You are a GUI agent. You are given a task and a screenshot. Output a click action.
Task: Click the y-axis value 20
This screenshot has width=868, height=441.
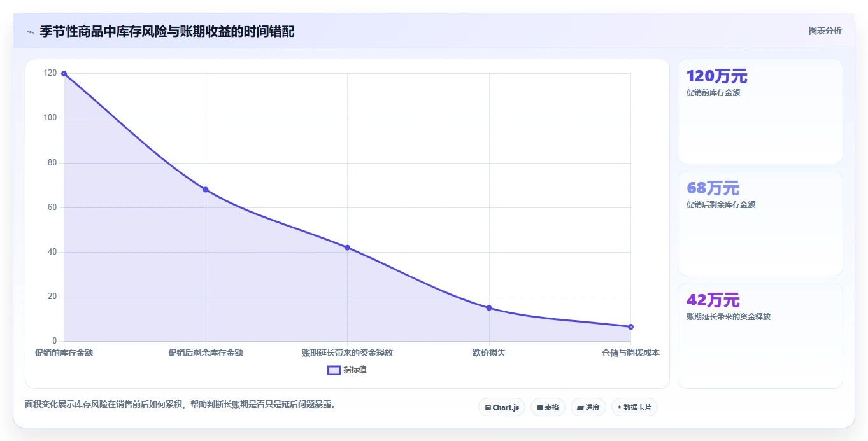click(x=52, y=297)
